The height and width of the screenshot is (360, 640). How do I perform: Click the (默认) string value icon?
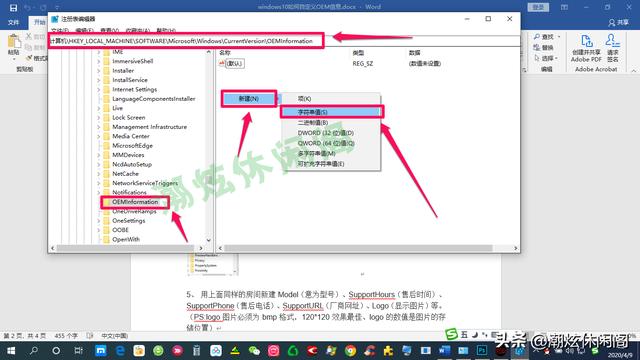(x=222, y=64)
